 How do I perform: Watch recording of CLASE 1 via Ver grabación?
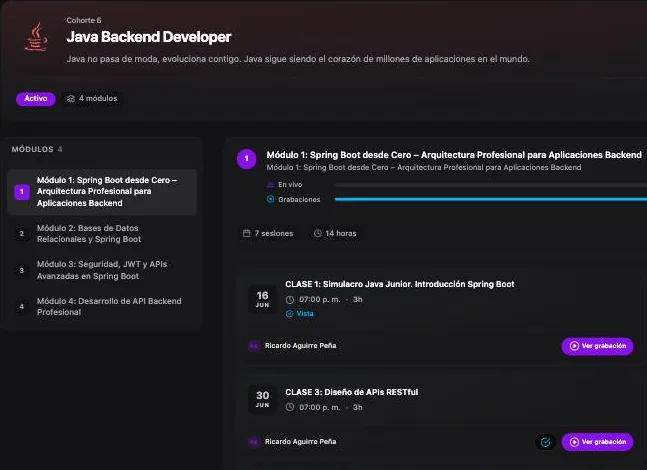pyautogui.click(x=597, y=346)
